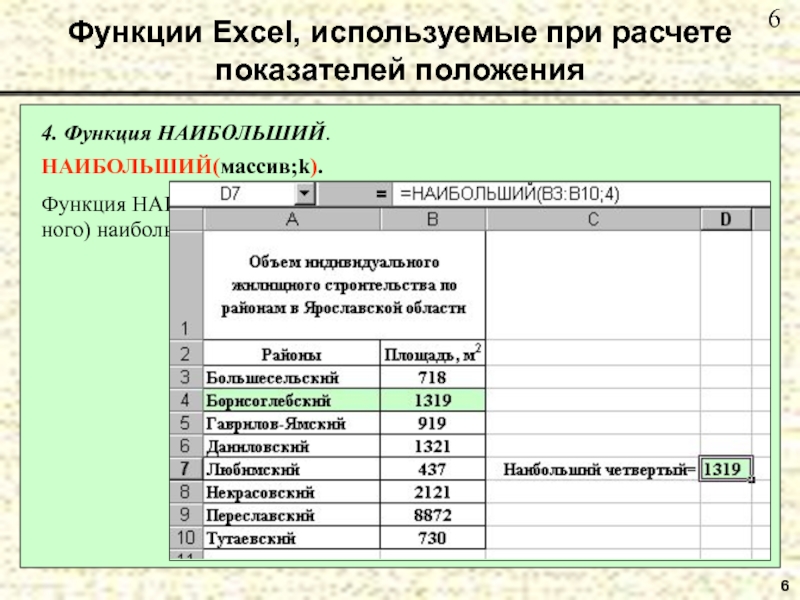Select cell 'Переславский'

(x=292, y=515)
